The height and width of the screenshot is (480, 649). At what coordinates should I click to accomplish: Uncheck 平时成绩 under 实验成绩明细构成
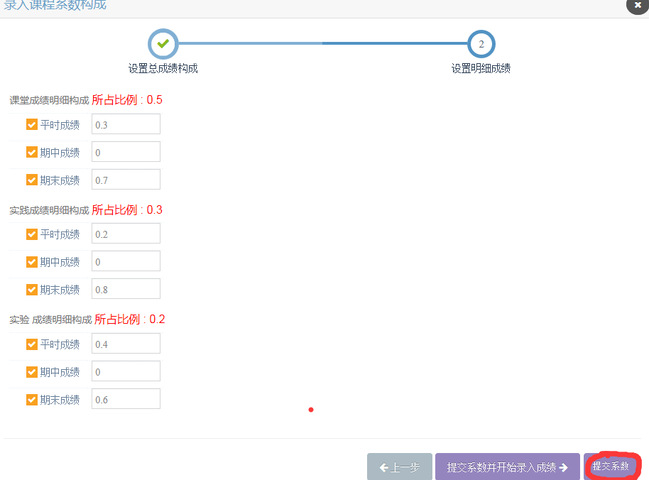pos(32,344)
